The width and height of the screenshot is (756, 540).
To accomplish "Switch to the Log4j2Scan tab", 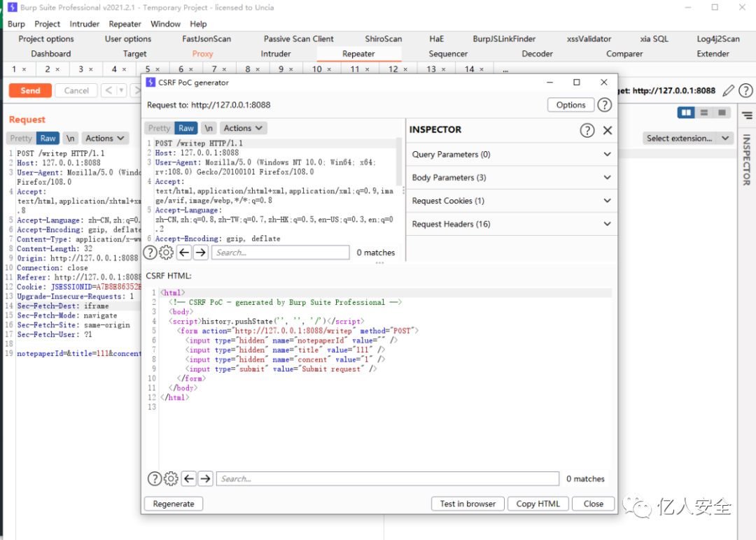I will pos(718,39).
